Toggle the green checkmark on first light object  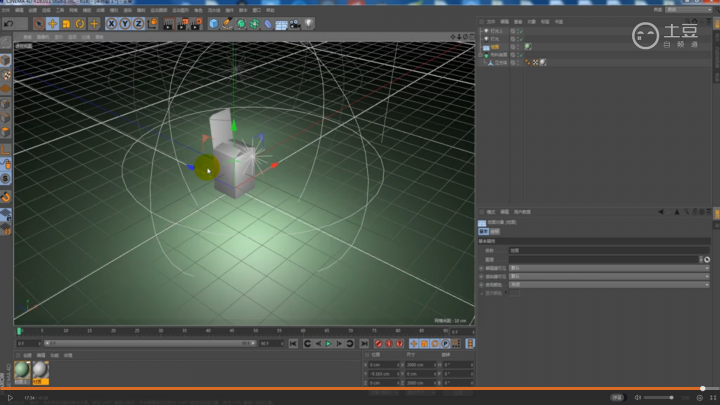tap(522, 30)
